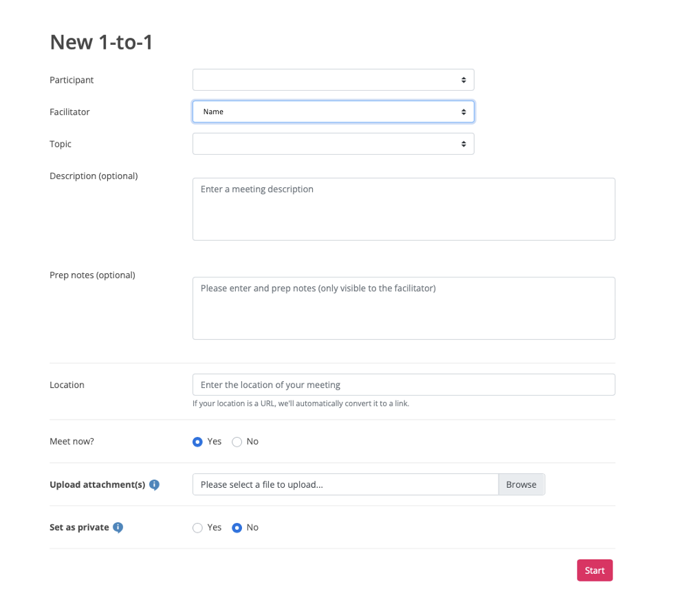Click the Set as private label
Viewport: 700px width, 611px height.
pos(79,527)
